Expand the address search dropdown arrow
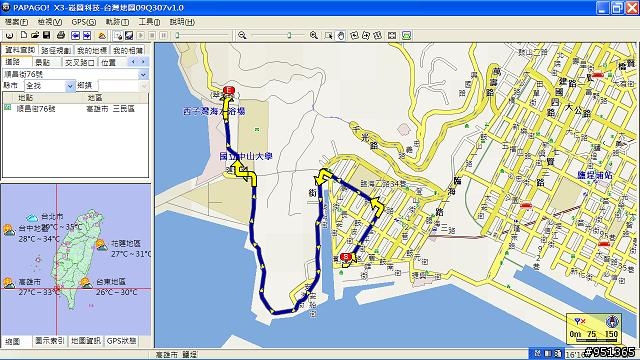Viewport: 640px width, 360px height. point(143,74)
